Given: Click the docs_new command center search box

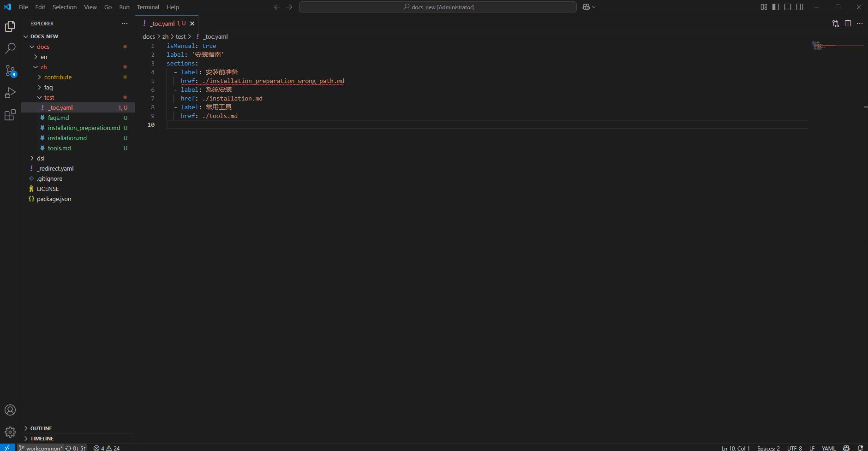Looking at the screenshot, I should (437, 7).
